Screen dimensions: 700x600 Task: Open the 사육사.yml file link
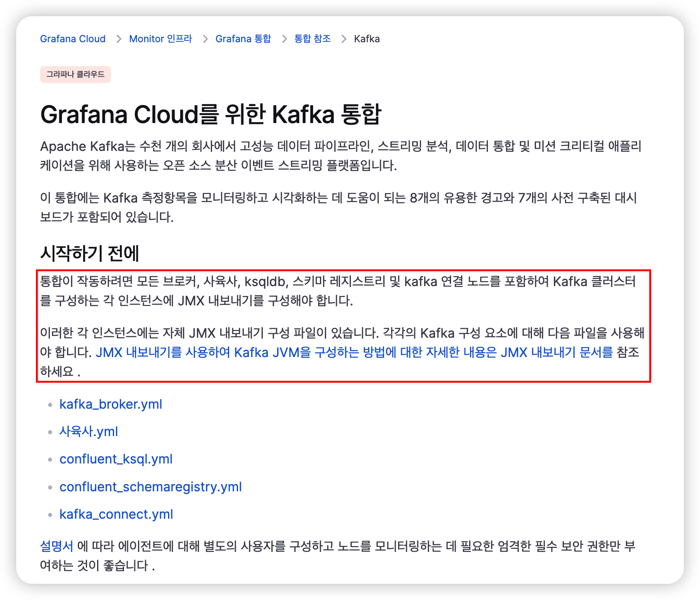89,432
